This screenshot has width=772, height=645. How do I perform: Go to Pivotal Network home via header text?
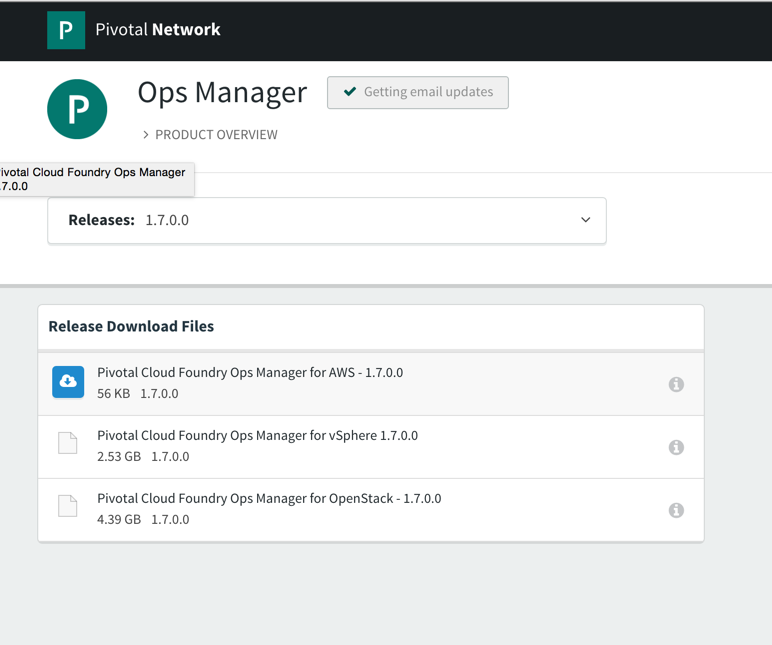click(158, 30)
